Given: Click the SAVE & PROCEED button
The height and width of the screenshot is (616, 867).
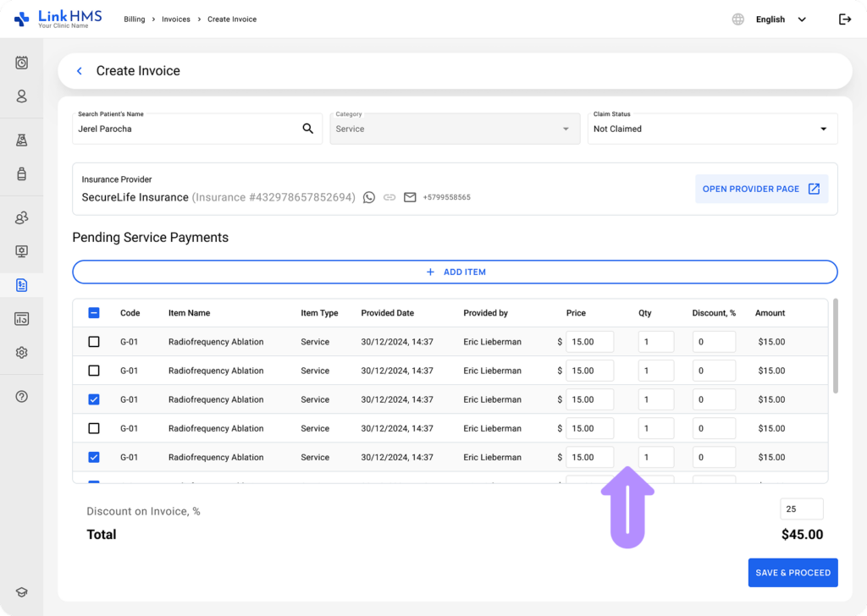Looking at the screenshot, I should [x=792, y=573].
